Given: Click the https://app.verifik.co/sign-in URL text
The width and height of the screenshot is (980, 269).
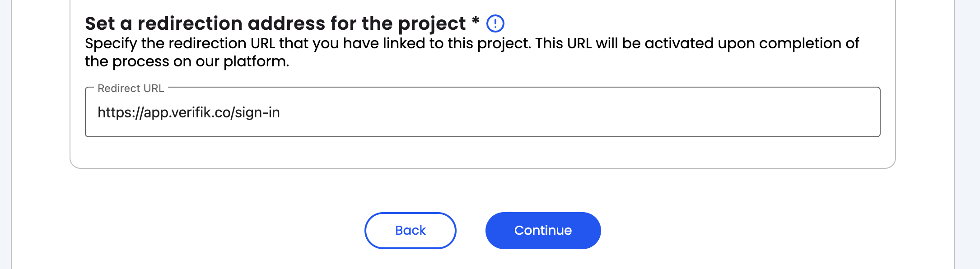Looking at the screenshot, I should point(189,112).
